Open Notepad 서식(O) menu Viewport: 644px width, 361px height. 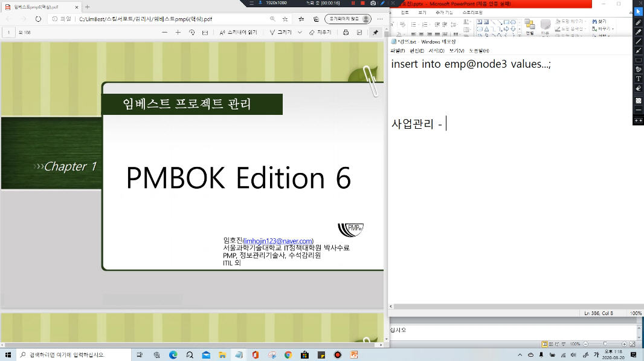pos(437,51)
